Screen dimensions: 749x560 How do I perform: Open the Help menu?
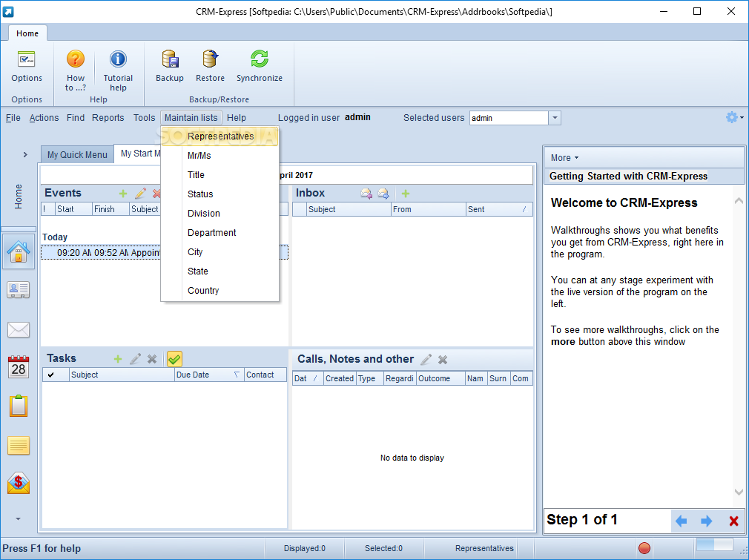point(237,117)
